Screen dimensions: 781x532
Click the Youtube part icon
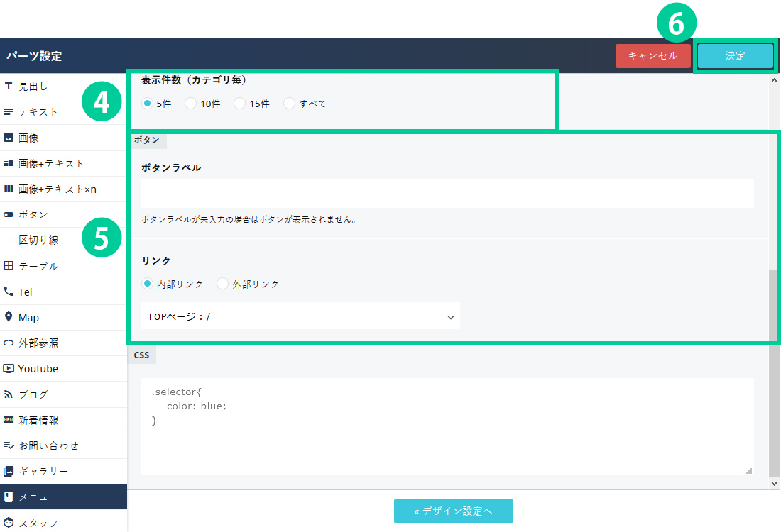pyautogui.click(x=9, y=369)
